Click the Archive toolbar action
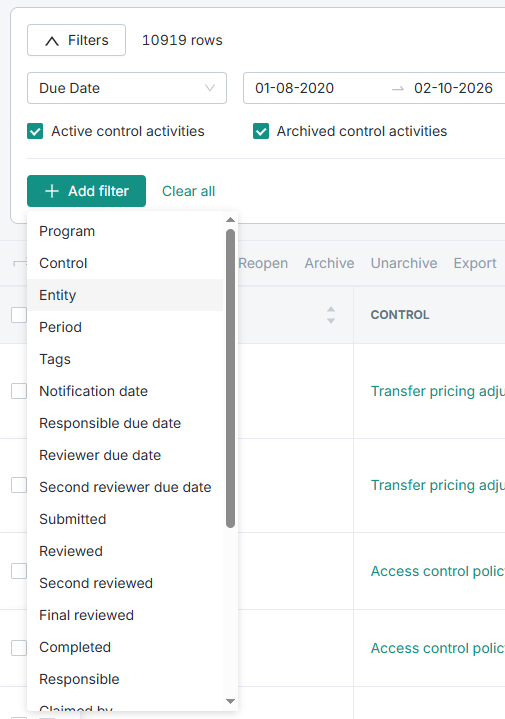The width and height of the screenshot is (505, 719). tap(329, 263)
